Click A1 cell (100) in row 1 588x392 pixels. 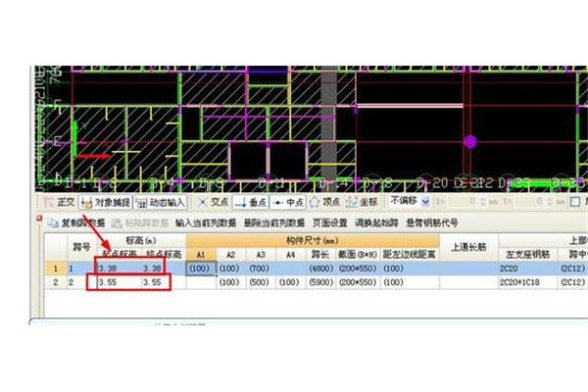tap(201, 269)
